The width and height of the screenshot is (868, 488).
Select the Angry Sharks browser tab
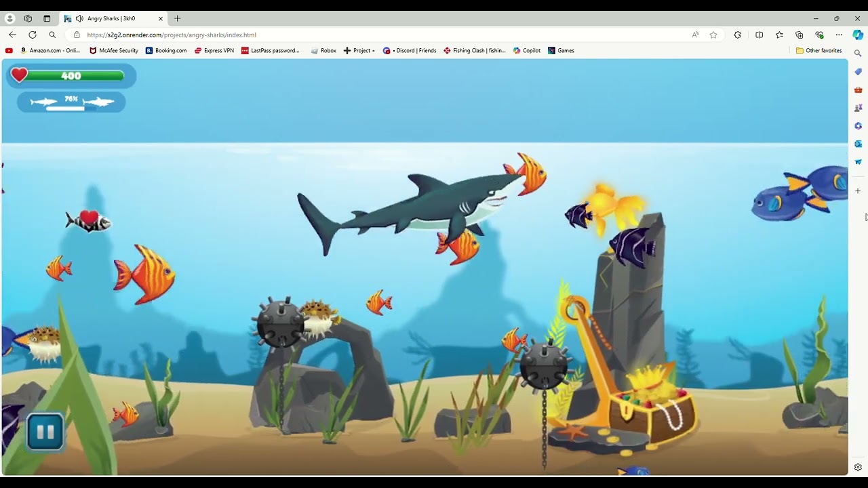point(114,18)
